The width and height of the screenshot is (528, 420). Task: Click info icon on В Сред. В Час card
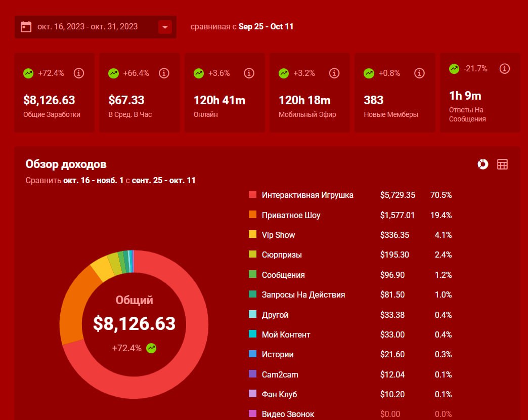tap(164, 73)
